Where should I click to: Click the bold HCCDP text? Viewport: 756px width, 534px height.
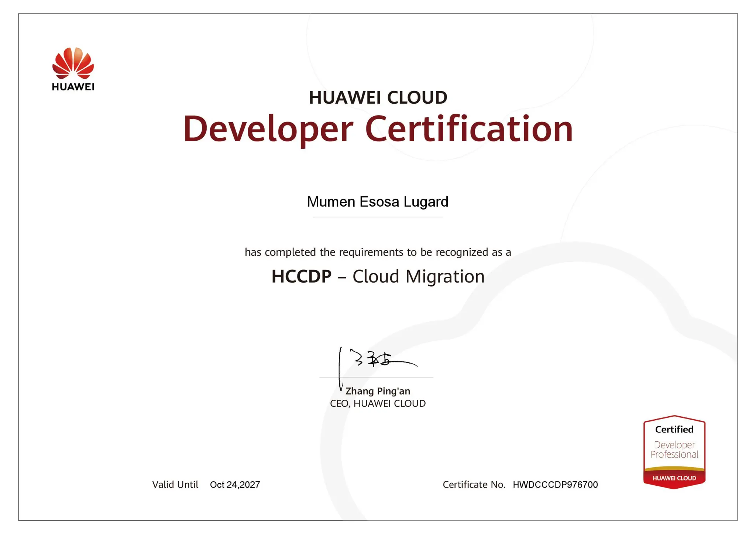(x=301, y=276)
